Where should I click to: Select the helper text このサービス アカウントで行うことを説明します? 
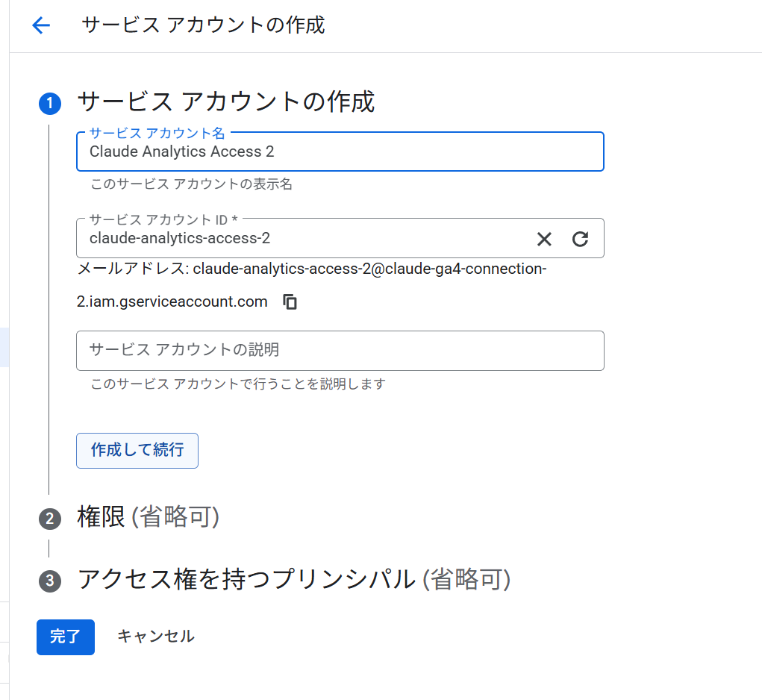(x=238, y=384)
